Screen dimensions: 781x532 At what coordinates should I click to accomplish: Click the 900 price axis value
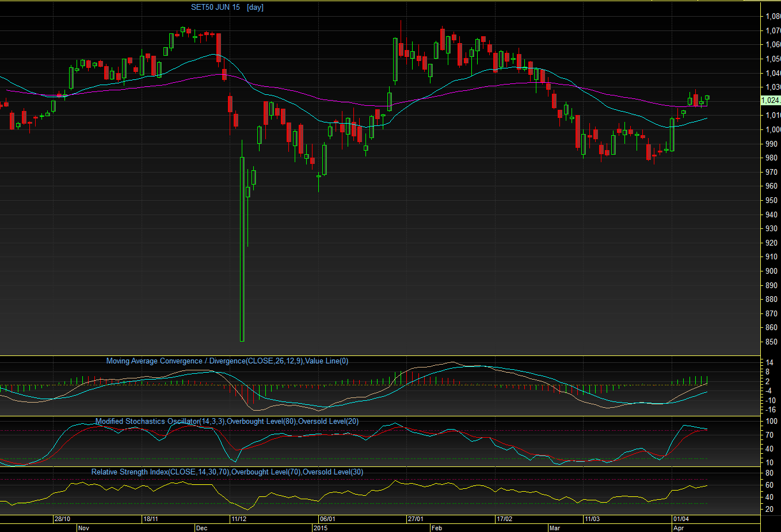pyautogui.click(x=771, y=271)
